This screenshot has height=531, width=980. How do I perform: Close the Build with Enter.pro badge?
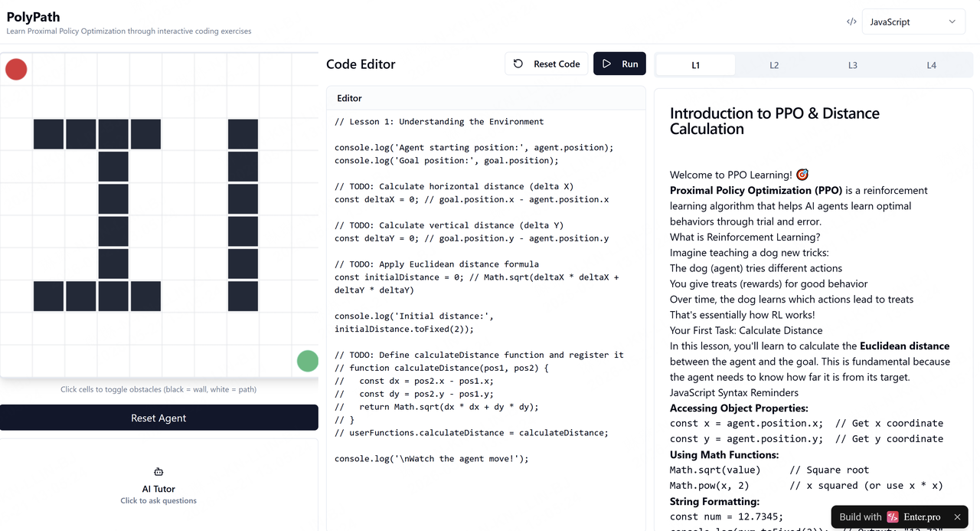957,517
